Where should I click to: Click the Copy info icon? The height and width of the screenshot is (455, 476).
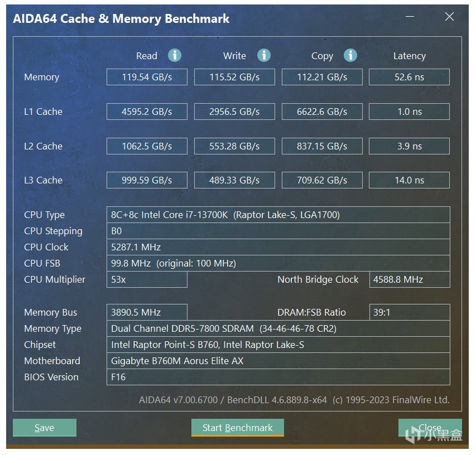350,56
